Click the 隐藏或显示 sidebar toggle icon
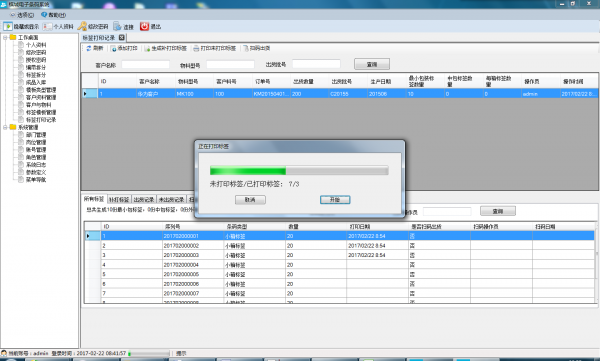600x361 pixels. [x=8, y=26]
